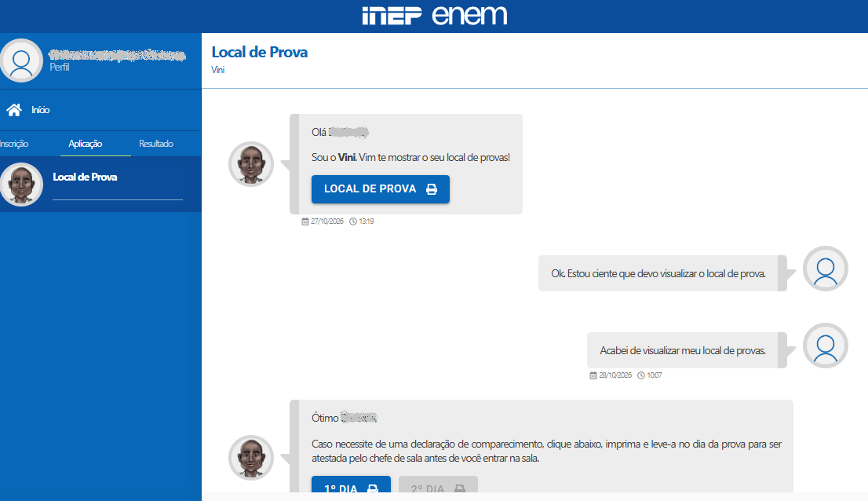This screenshot has height=501, width=868.
Task: Open the Perfil link under user name
Action: point(59,67)
